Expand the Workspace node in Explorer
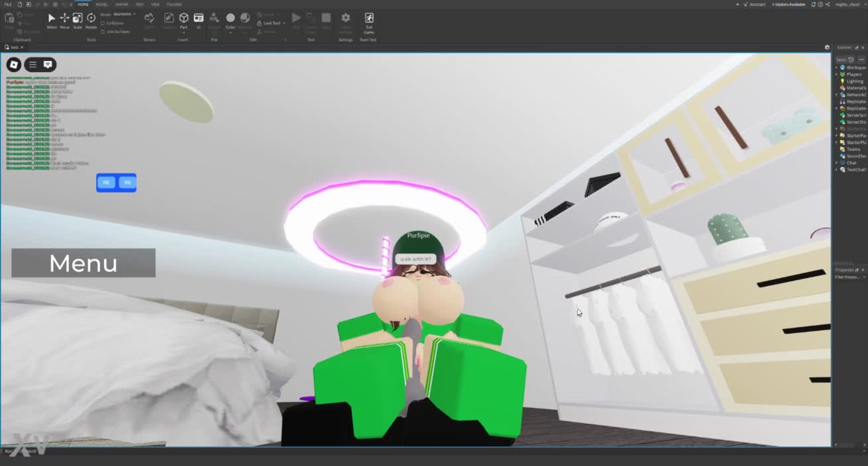The height and width of the screenshot is (466, 868). click(x=836, y=68)
